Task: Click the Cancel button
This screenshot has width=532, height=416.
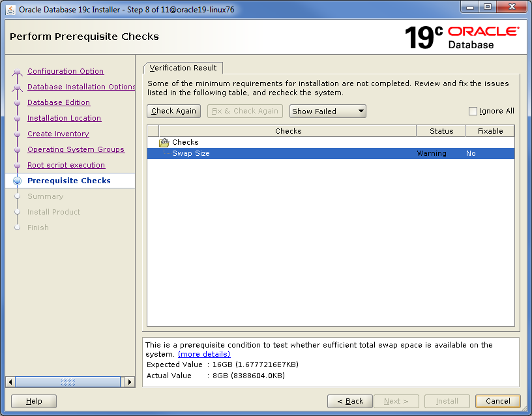Action: [497, 401]
